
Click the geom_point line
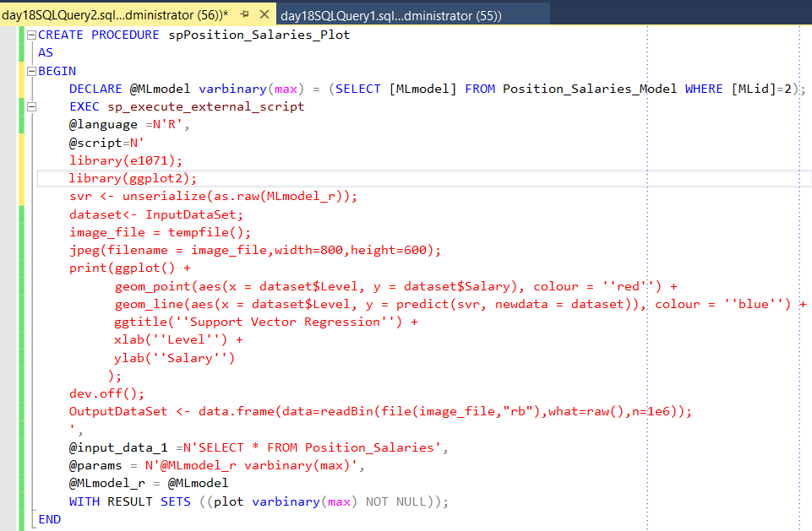tap(396, 287)
